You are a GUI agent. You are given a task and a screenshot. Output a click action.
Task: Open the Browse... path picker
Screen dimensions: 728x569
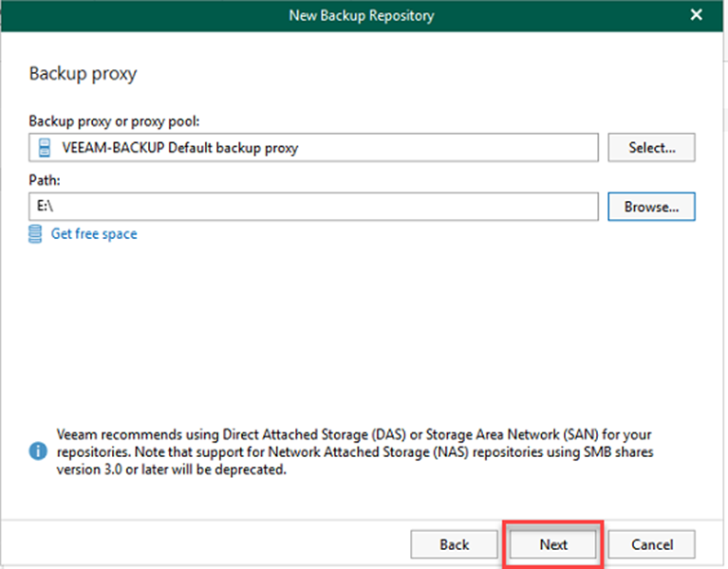click(x=650, y=206)
